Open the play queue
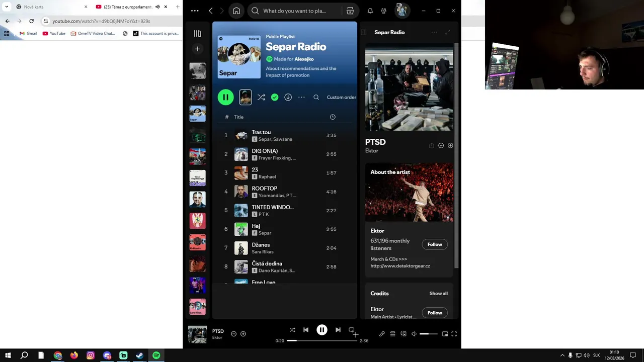This screenshot has width=644, height=362. 393,334
